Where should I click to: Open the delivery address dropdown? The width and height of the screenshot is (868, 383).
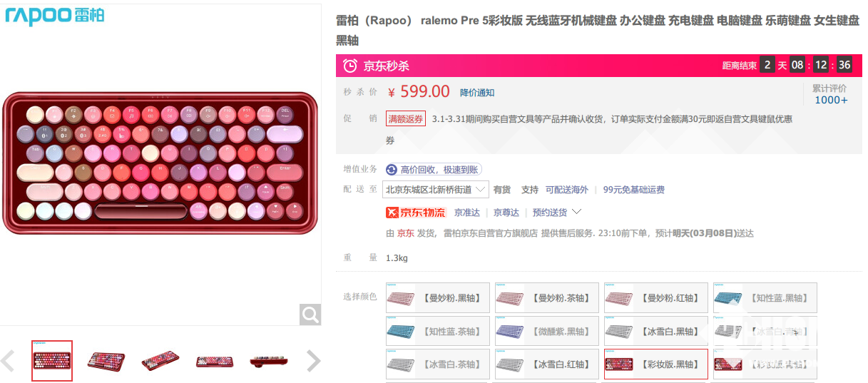(x=436, y=190)
